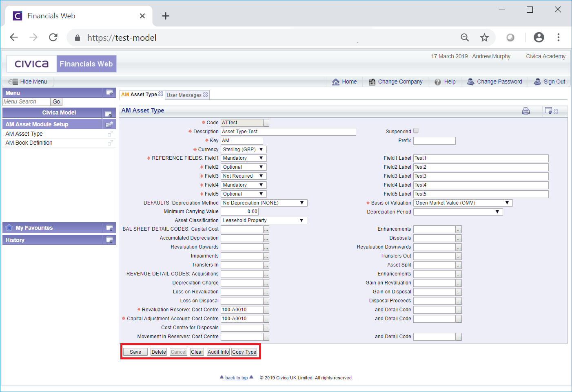
Task: Reload the page with the browser refresh button
Action: pyautogui.click(x=53, y=37)
